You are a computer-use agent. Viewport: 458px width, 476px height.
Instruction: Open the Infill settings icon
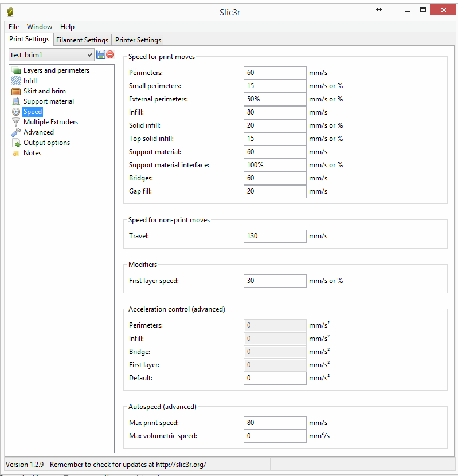point(16,81)
